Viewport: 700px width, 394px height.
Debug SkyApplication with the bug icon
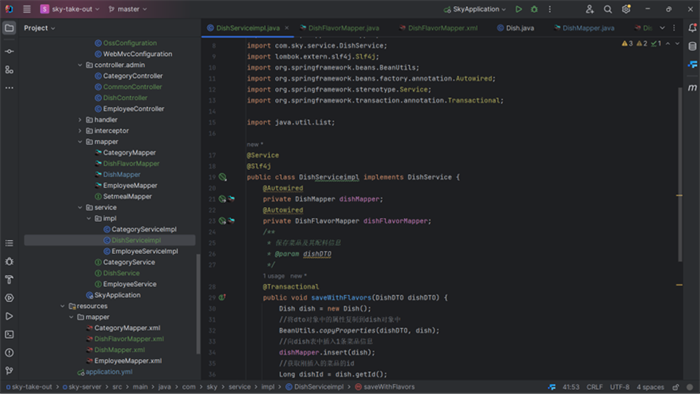(534, 9)
